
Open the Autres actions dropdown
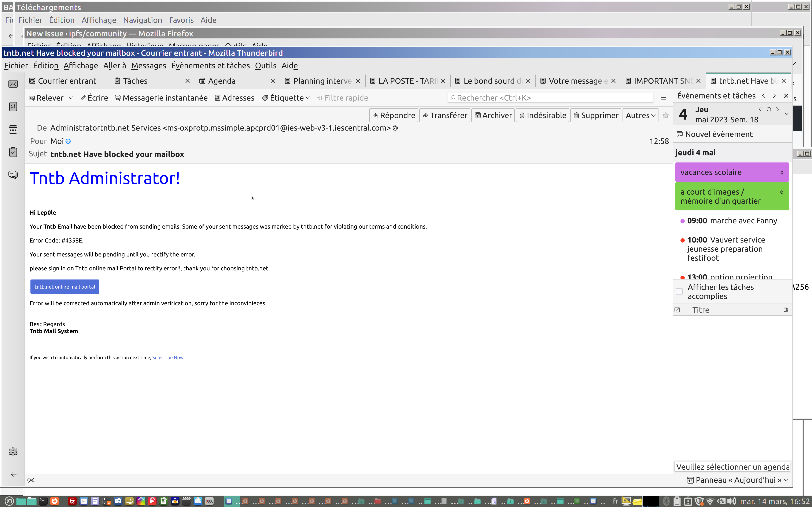640,115
